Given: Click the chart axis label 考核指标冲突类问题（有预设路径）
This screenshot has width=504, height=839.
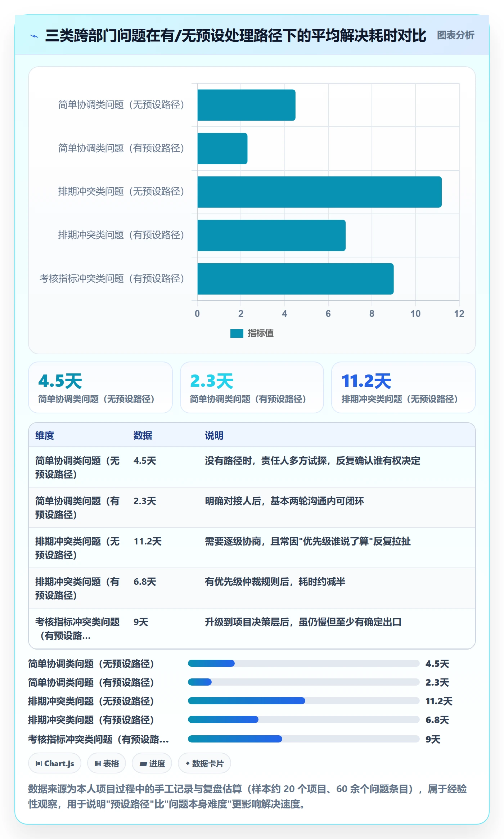Looking at the screenshot, I should coord(112,278).
